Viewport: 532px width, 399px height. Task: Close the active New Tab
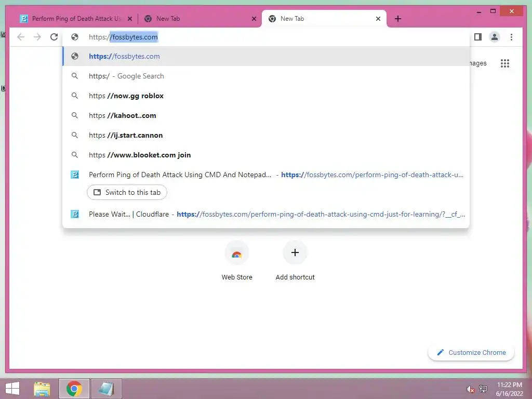(378, 19)
